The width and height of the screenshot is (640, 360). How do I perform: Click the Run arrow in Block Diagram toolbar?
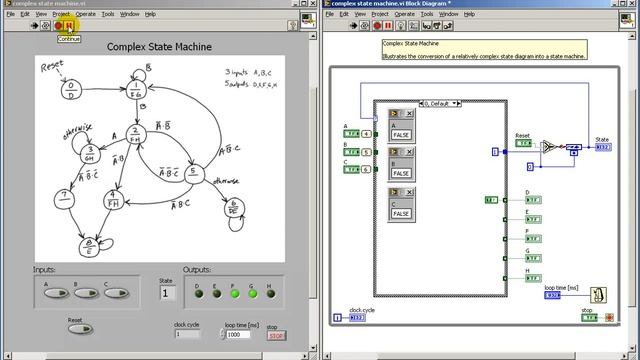click(x=353, y=26)
